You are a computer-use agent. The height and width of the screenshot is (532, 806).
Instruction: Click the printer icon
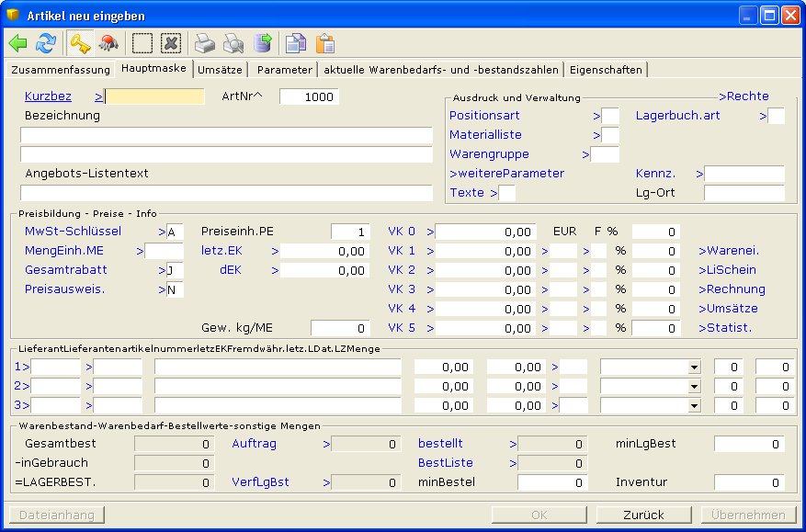pyautogui.click(x=204, y=43)
